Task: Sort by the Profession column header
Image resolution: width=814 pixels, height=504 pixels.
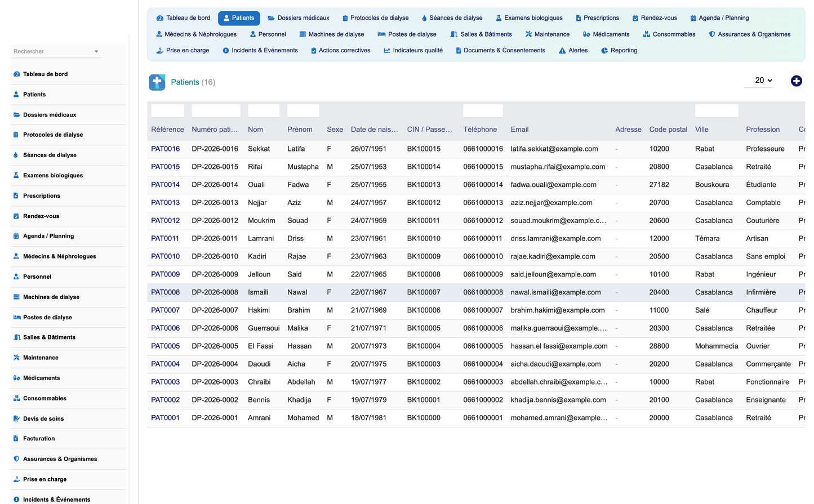Action: click(x=763, y=130)
